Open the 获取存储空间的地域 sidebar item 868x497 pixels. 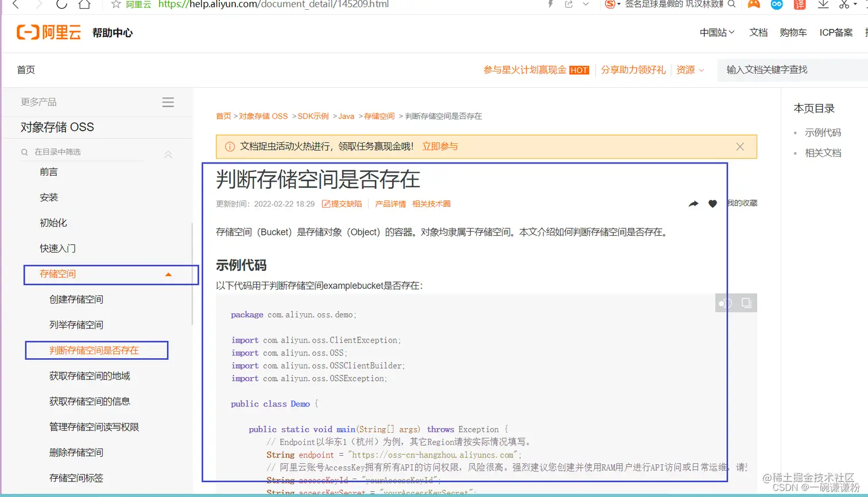[x=90, y=376]
